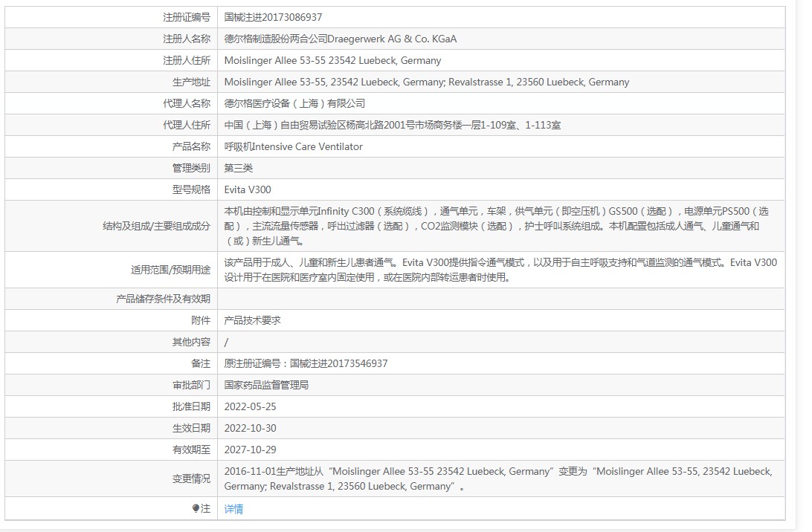Select the 注册人住所 address value

(x=332, y=60)
